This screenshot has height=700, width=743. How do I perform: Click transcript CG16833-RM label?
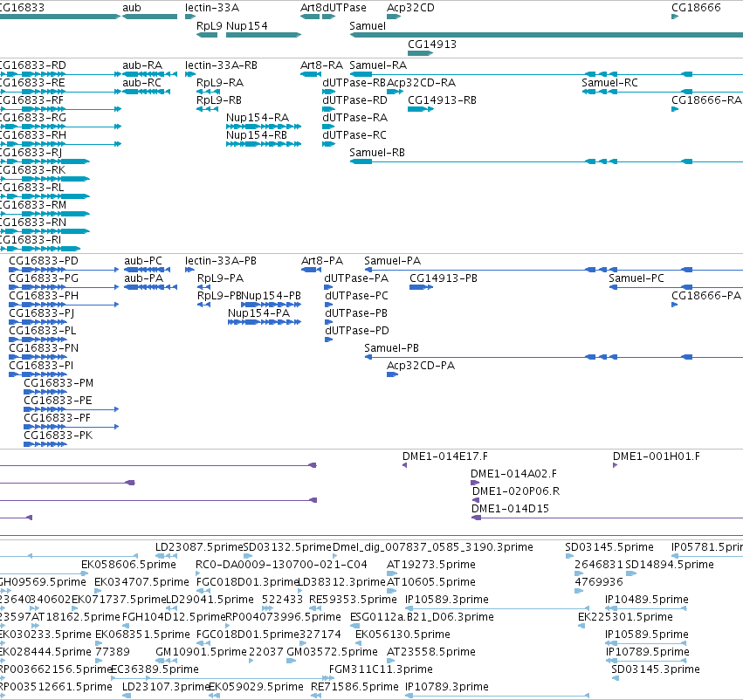coord(32,205)
